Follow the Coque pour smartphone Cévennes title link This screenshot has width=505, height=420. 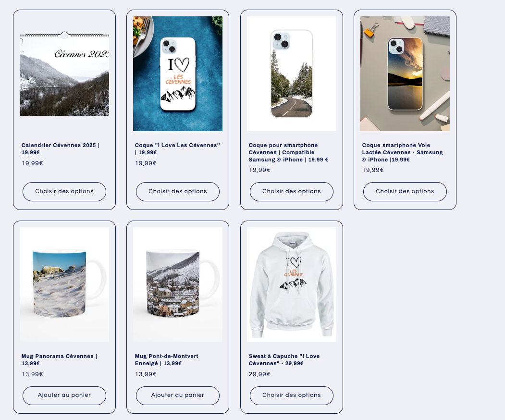288,152
